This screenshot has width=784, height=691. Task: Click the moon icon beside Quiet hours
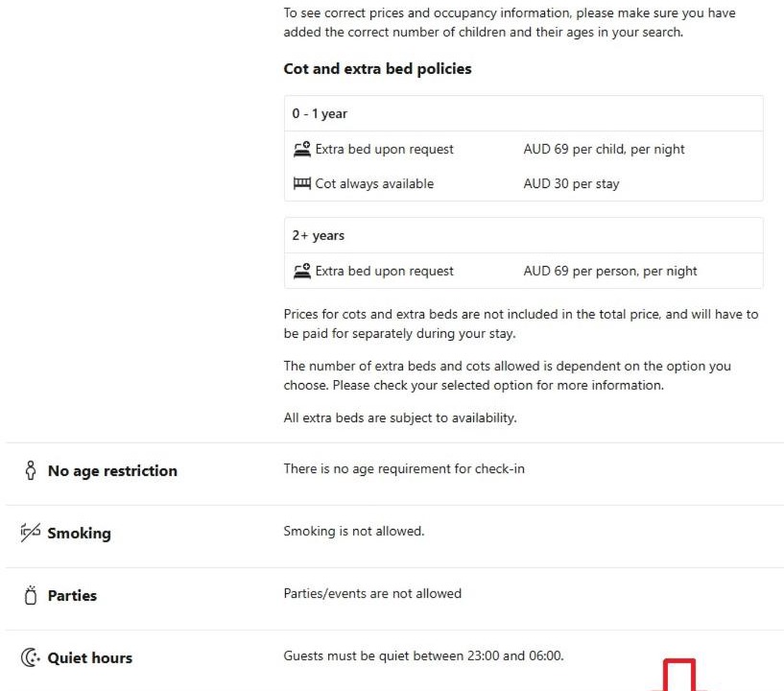pos(31,657)
